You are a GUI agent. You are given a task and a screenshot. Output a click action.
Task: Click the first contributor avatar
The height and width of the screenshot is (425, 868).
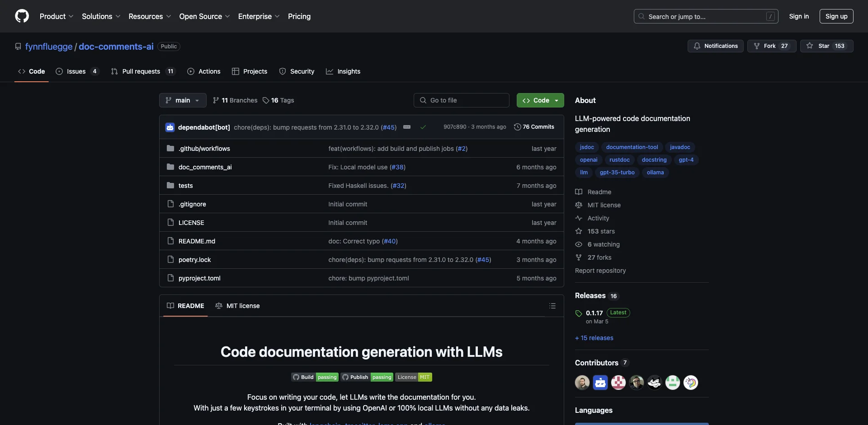coord(582,383)
